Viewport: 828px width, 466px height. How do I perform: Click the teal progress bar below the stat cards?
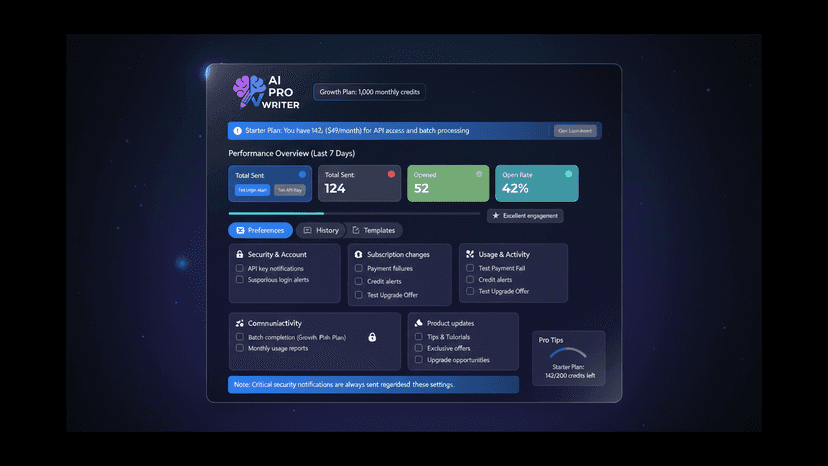pos(276,213)
